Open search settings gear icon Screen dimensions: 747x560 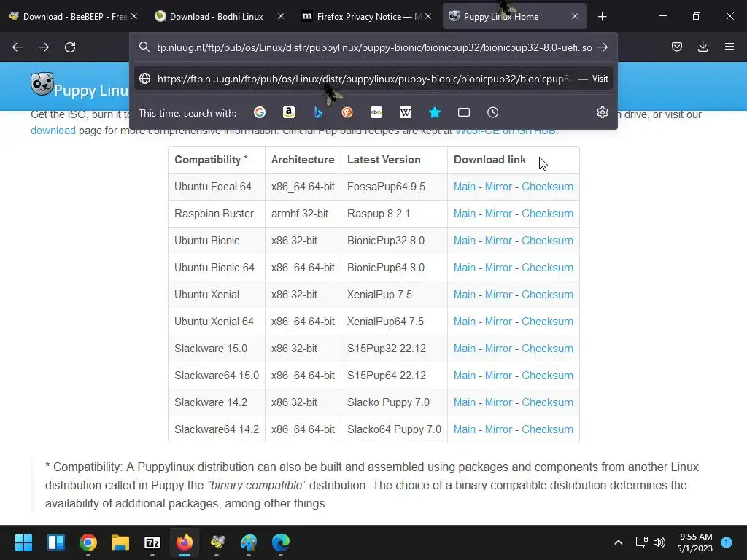pos(602,112)
